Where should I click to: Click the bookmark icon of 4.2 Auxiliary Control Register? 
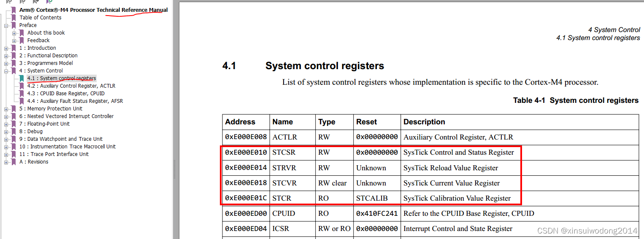(x=22, y=86)
